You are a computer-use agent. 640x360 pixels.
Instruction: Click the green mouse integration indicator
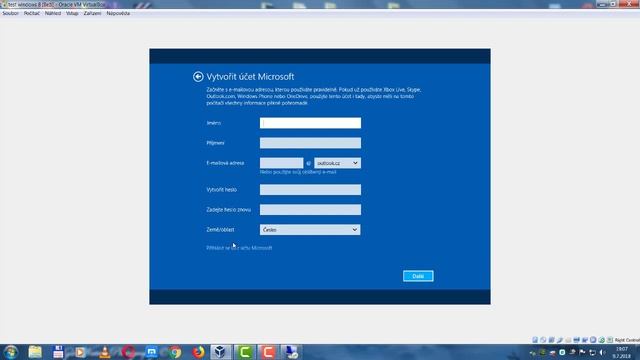point(602,340)
